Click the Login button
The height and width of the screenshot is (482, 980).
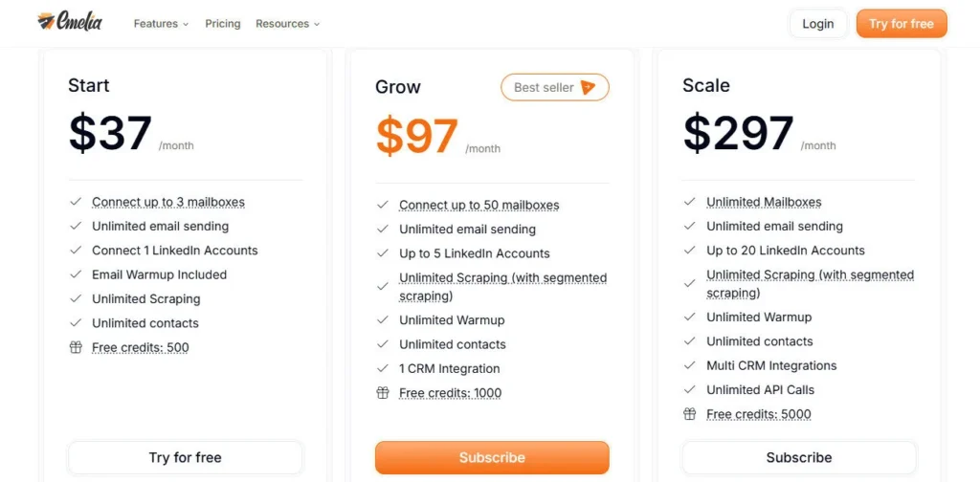(x=817, y=24)
